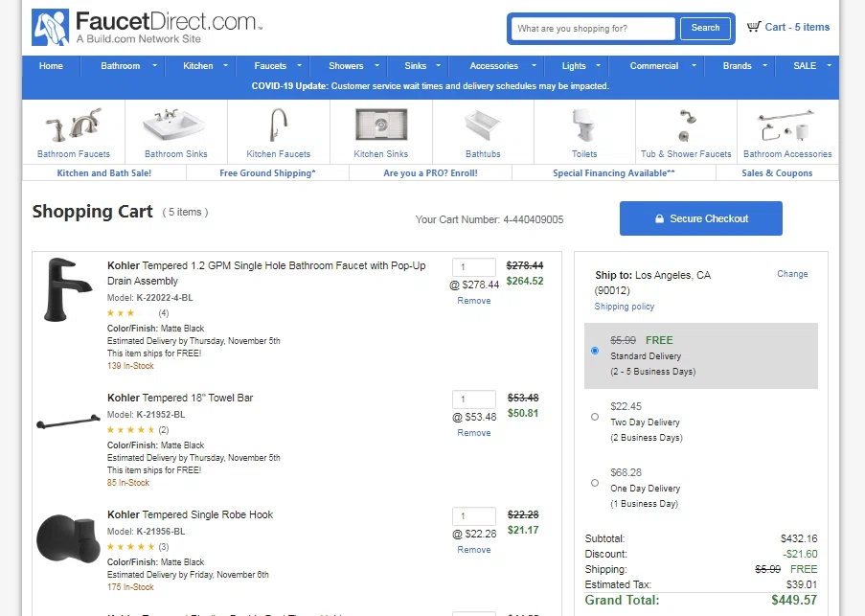865x616 pixels.
Task: Expand the Sinks menu dropdown arrow
Action: (438, 66)
